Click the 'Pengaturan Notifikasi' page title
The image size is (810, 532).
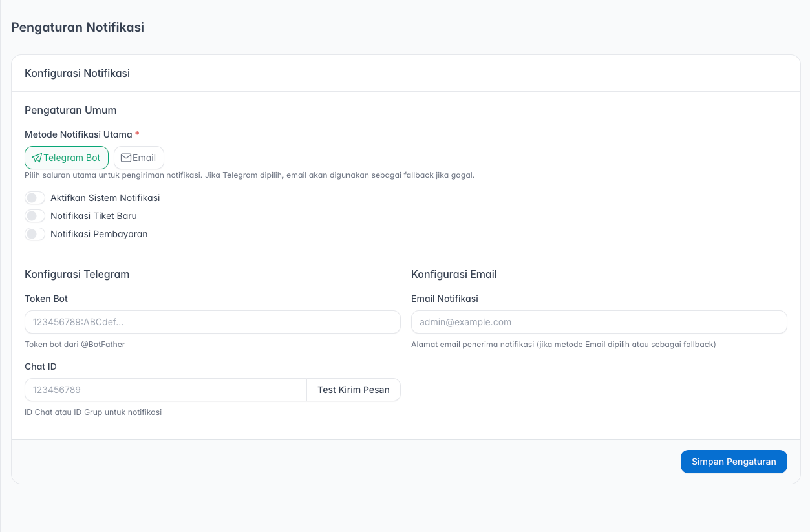click(x=78, y=27)
